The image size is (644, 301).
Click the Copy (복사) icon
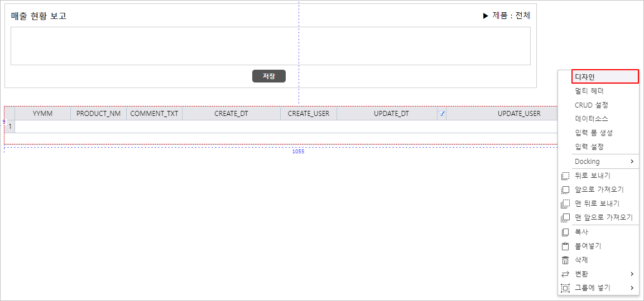[565, 232]
